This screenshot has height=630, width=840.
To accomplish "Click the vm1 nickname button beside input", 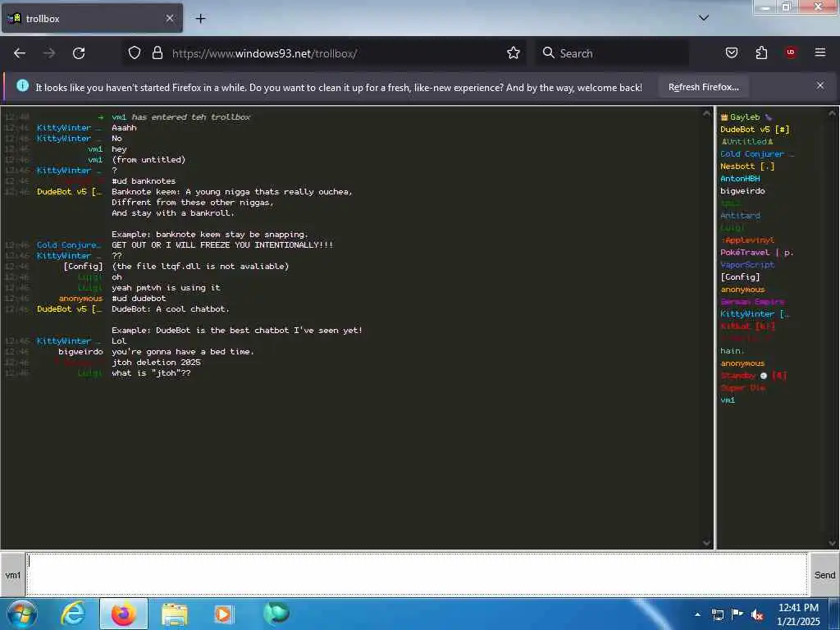I will (13, 575).
